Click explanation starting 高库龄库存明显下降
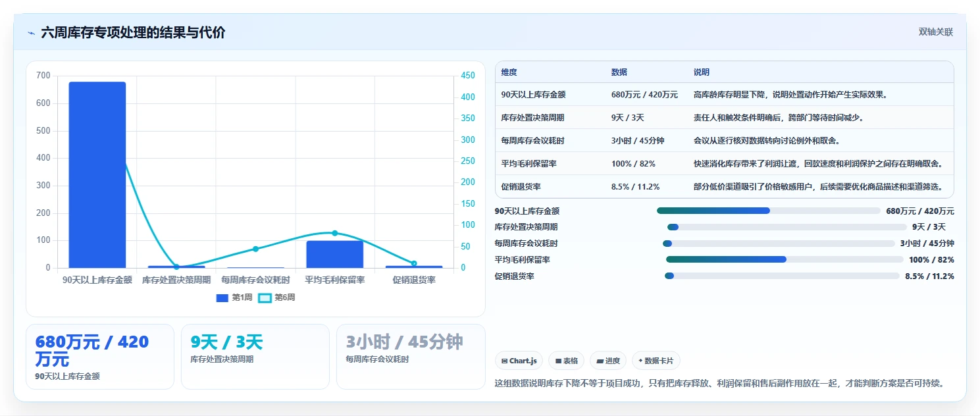 tap(790, 95)
